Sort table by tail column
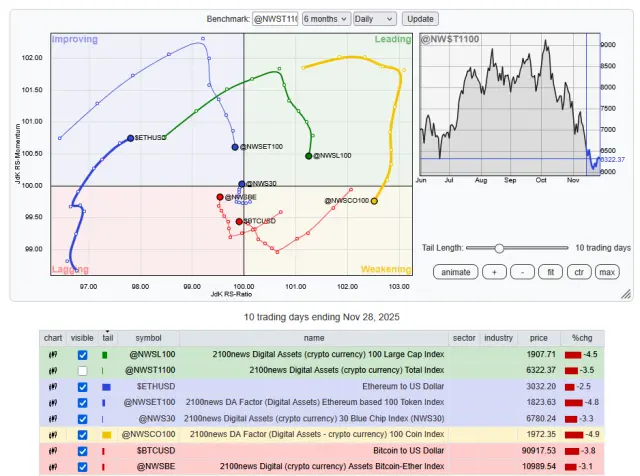Viewport: 640px width, 476px height. point(108,338)
